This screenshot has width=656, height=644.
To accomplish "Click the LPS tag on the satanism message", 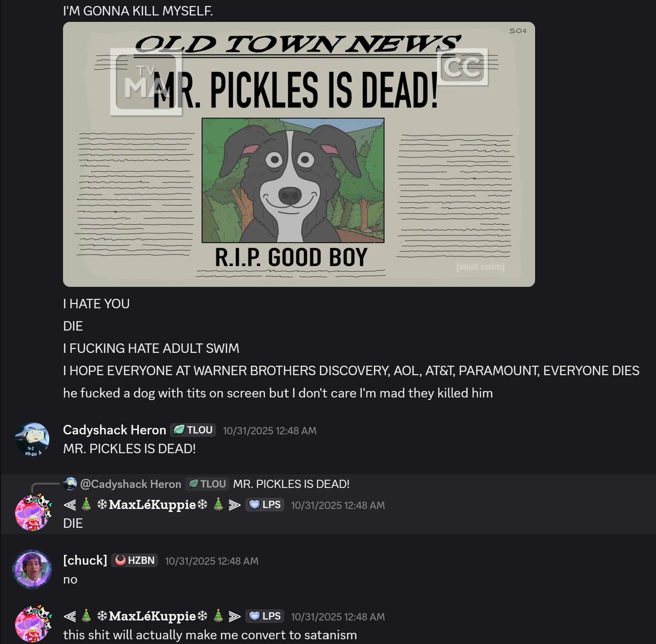I will [x=265, y=616].
